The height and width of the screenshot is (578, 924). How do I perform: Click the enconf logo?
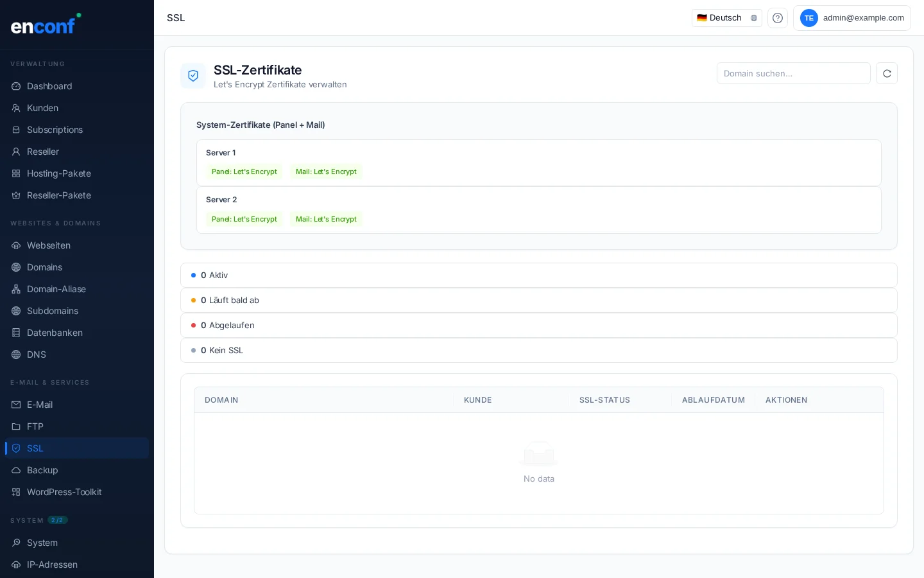[x=44, y=25]
